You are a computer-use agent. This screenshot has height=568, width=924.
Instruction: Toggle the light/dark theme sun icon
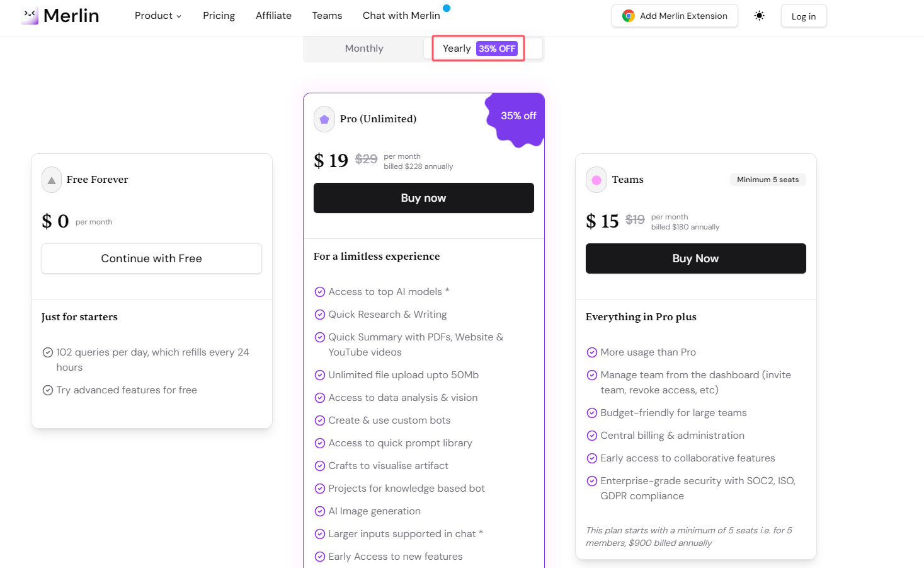tap(760, 16)
